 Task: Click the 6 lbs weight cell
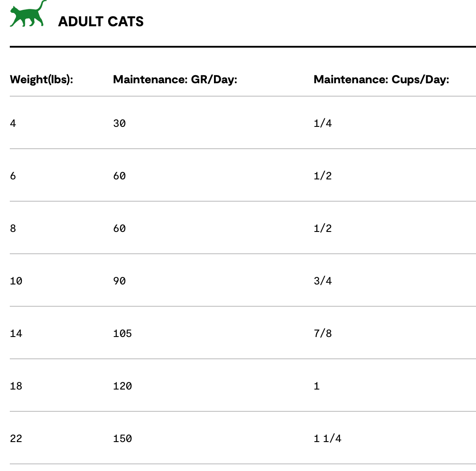(x=13, y=176)
